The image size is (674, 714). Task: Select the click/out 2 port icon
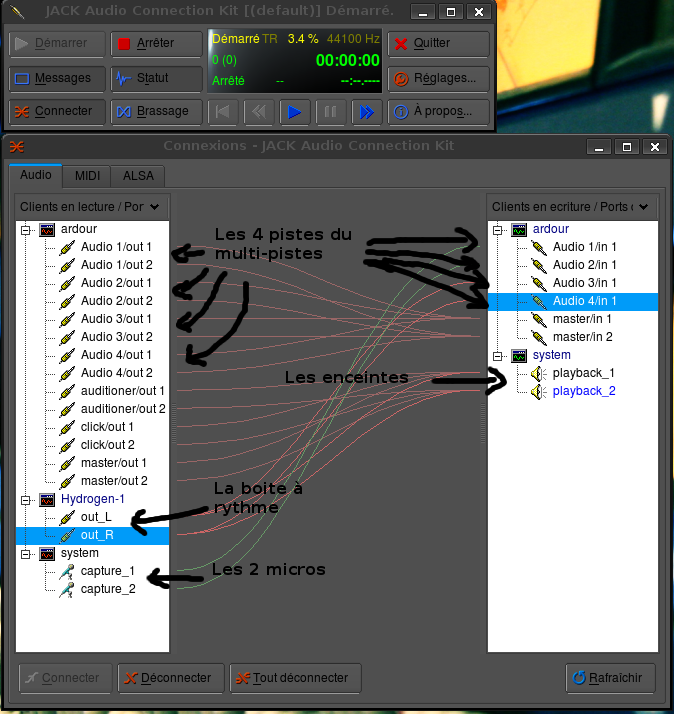67,445
